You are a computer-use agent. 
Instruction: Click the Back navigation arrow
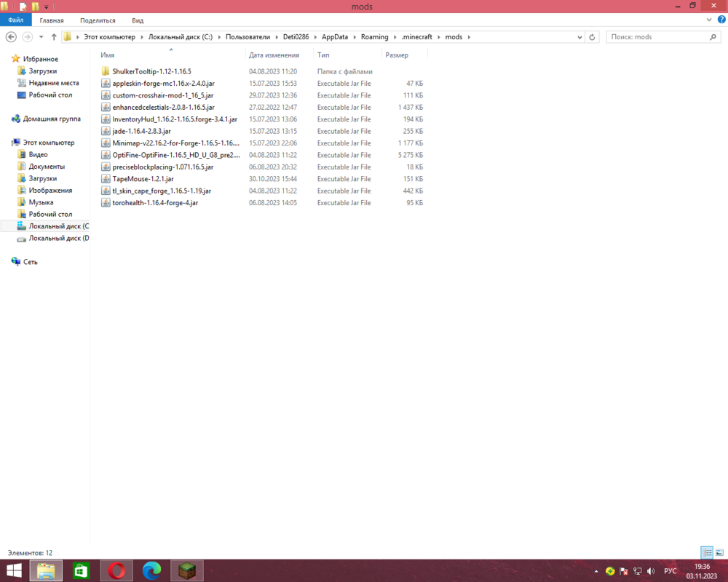11,36
